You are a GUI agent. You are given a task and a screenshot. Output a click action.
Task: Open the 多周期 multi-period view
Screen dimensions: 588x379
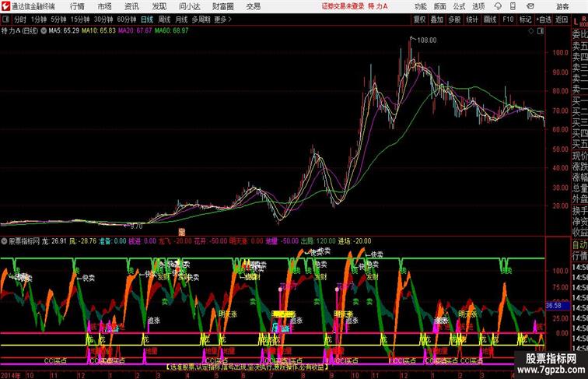(x=201, y=19)
